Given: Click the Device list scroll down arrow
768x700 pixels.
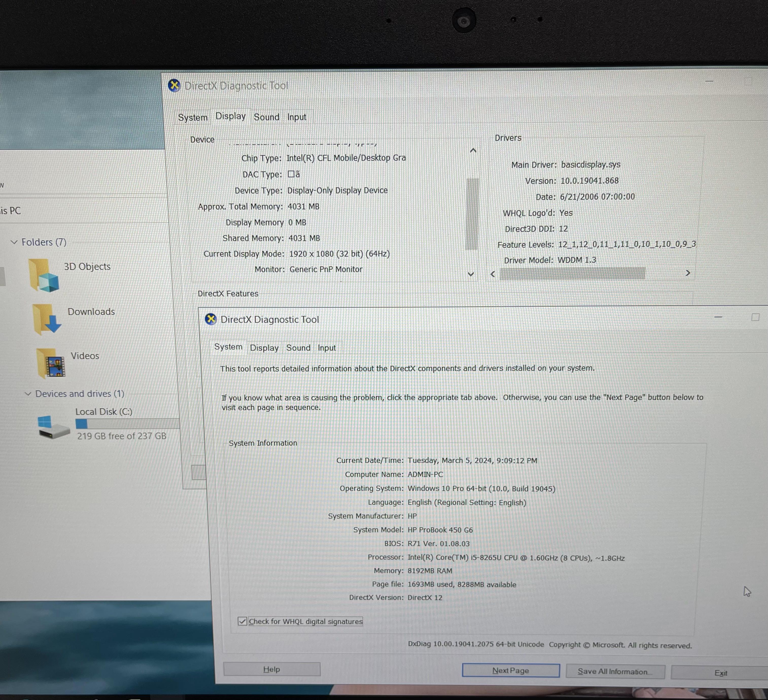Looking at the screenshot, I should pyautogui.click(x=471, y=274).
